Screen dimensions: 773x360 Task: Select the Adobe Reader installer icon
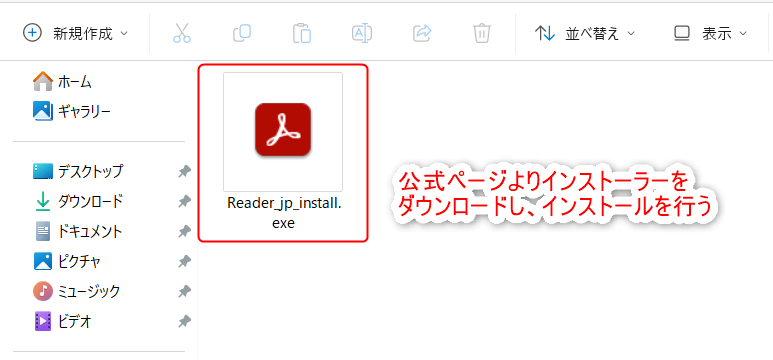click(x=283, y=130)
